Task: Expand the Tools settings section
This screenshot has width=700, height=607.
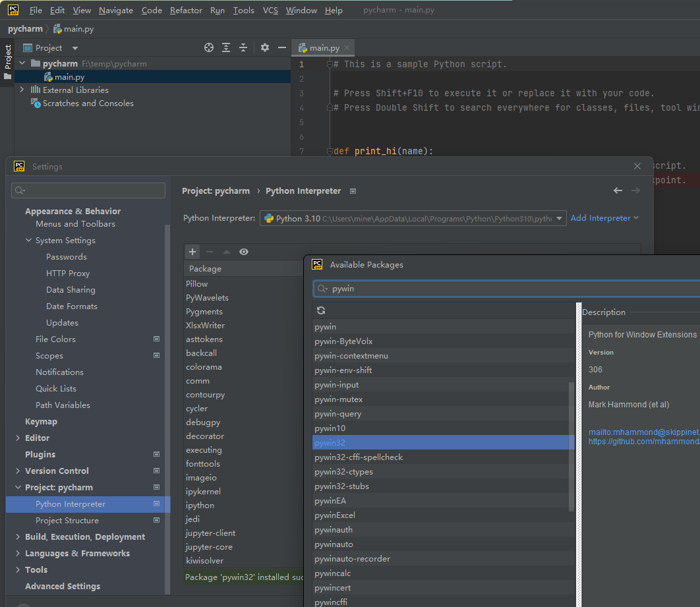Action: (18, 570)
